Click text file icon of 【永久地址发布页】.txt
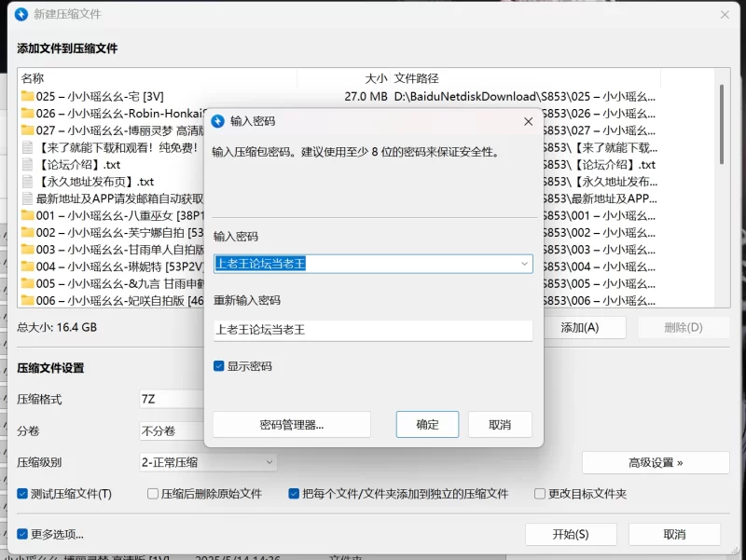 pos(27,182)
